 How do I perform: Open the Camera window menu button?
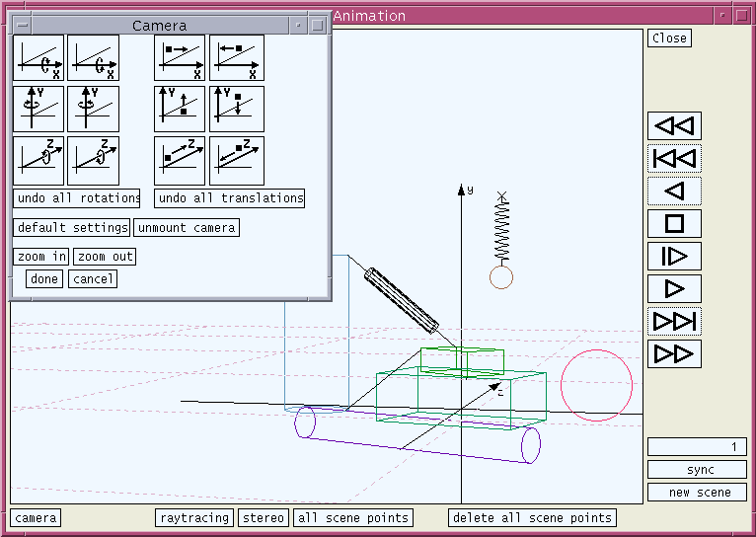(x=23, y=26)
